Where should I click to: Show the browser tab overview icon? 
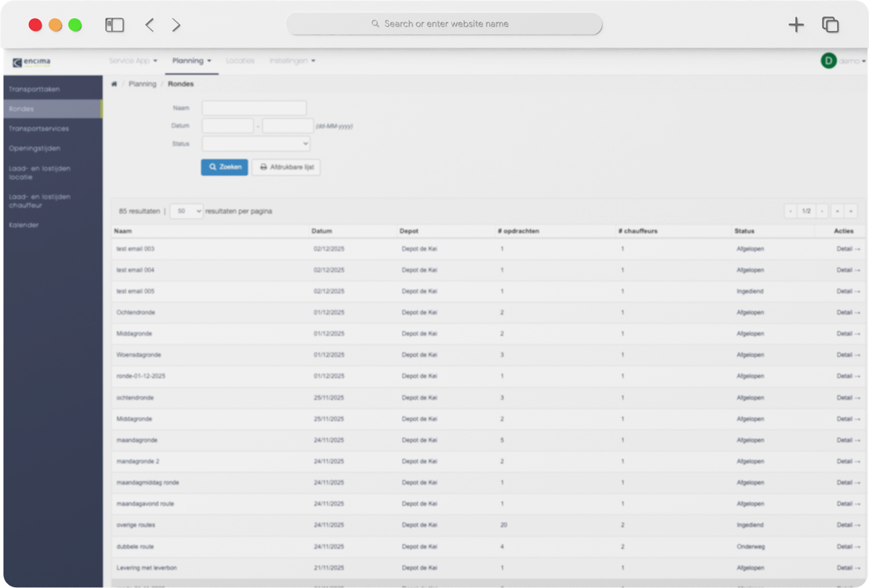pyautogui.click(x=830, y=25)
